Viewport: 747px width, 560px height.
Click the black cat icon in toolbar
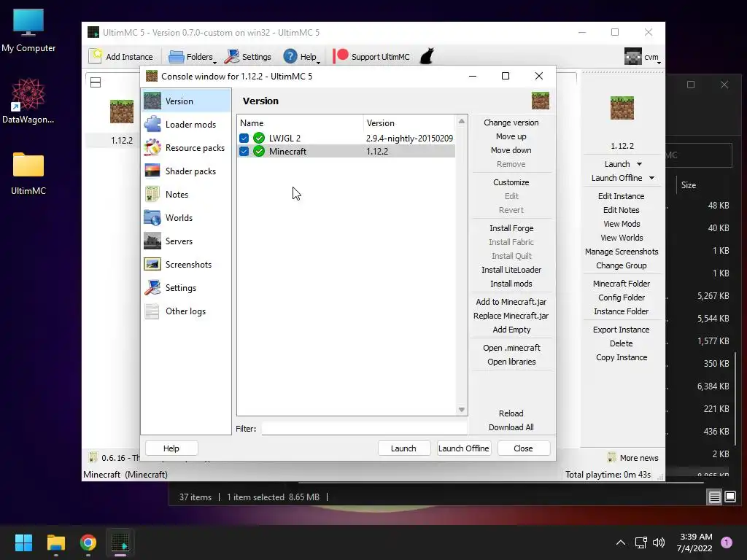(x=427, y=56)
